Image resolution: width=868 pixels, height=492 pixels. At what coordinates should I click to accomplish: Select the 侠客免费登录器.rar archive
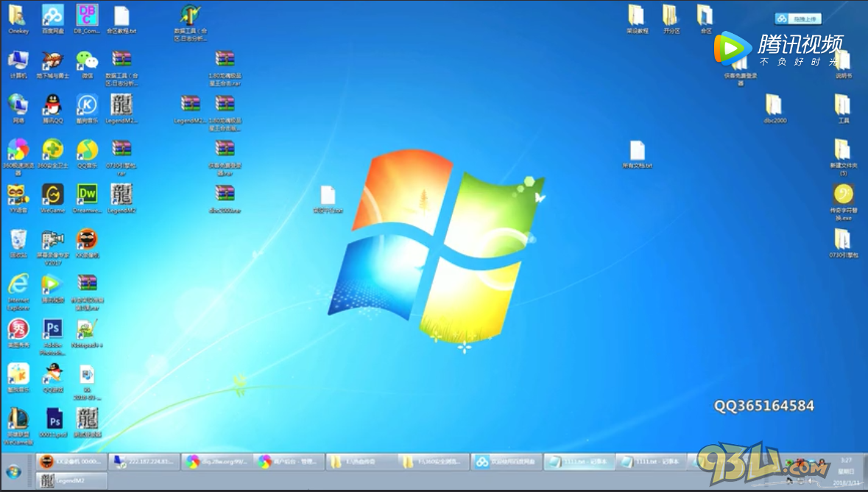click(225, 158)
